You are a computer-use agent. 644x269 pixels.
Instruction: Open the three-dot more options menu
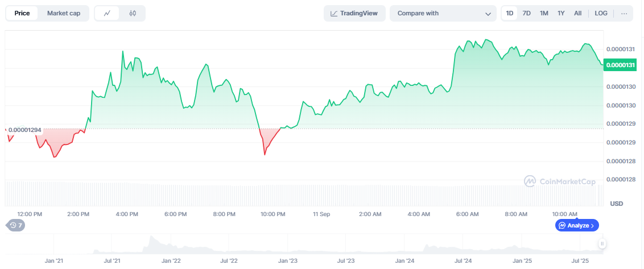coord(624,13)
